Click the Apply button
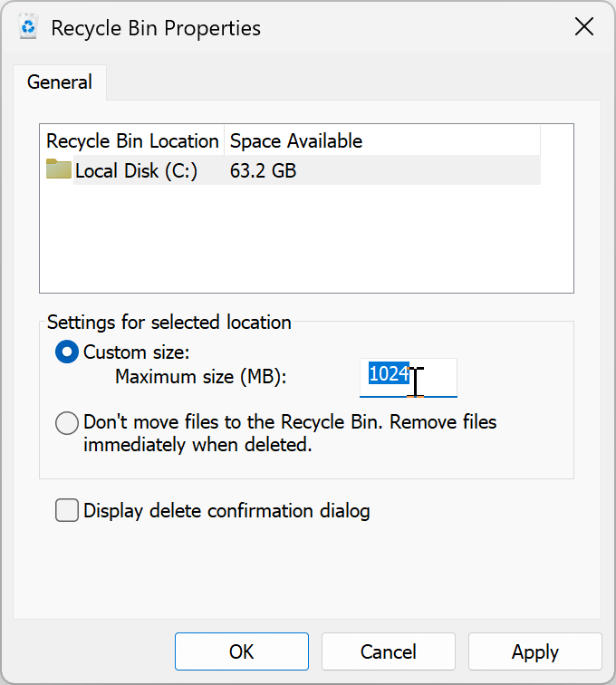Image resolution: width=616 pixels, height=685 pixels. pyautogui.click(x=535, y=651)
